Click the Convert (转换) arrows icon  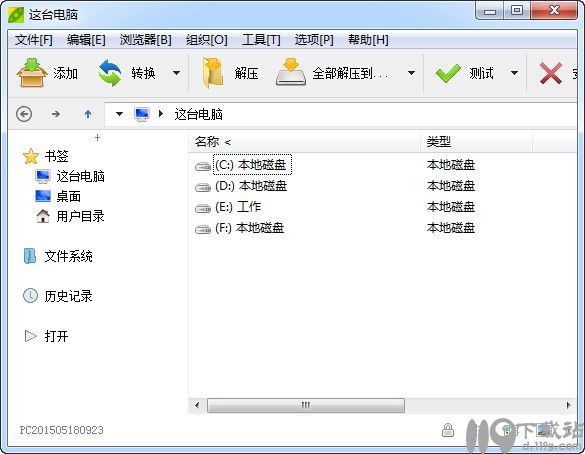coord(110,73)
